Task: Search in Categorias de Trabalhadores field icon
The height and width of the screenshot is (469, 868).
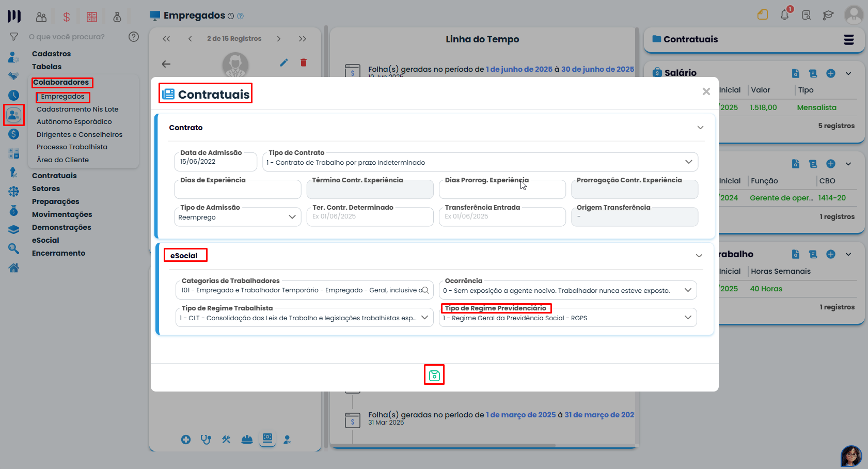Action: point(425,290)
